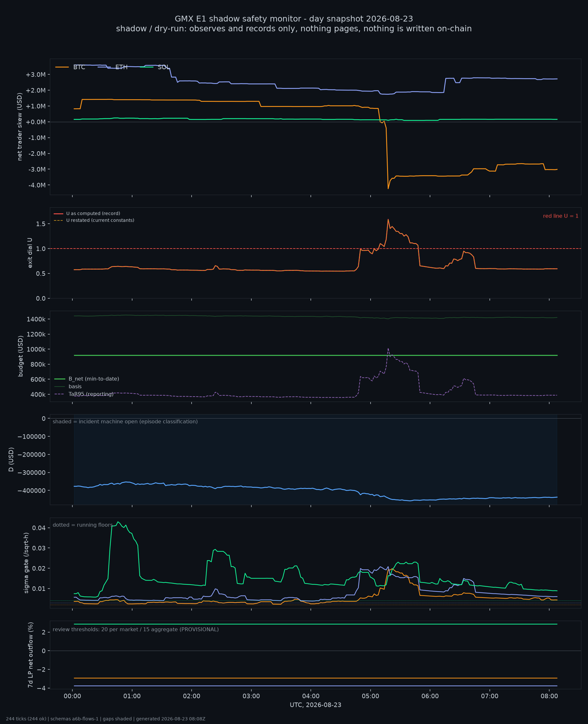Viewport: 588px width, 724px height.
Task: Click the 800k budget tick label
Action: point(38,365)
